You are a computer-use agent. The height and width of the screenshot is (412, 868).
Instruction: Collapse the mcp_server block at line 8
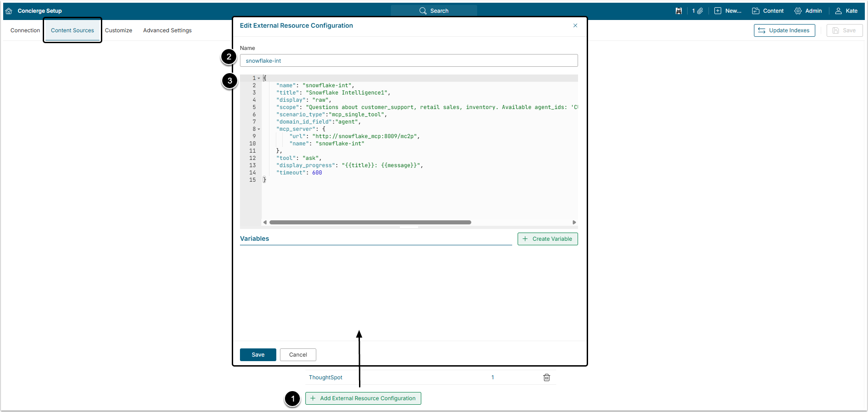[259, 129]
